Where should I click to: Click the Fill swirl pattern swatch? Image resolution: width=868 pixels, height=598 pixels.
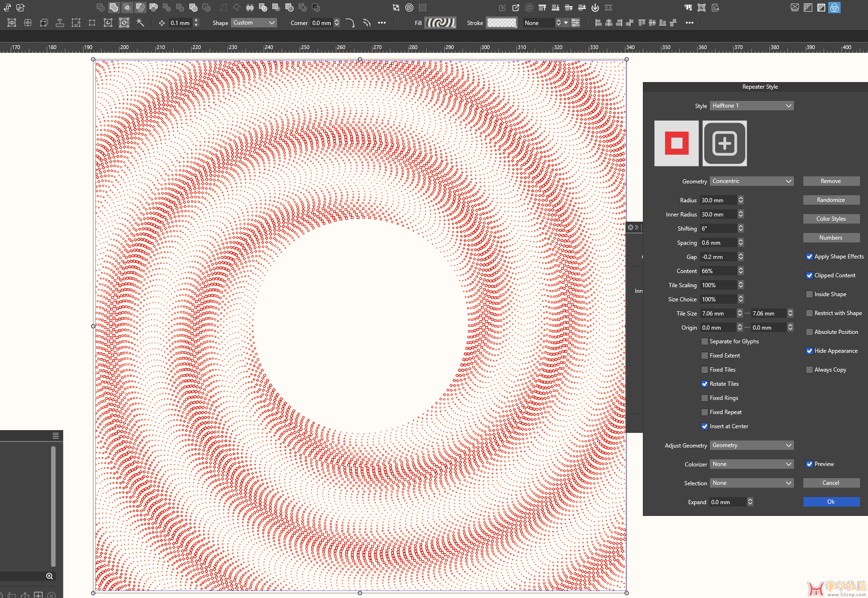click(x=440, y=23)
